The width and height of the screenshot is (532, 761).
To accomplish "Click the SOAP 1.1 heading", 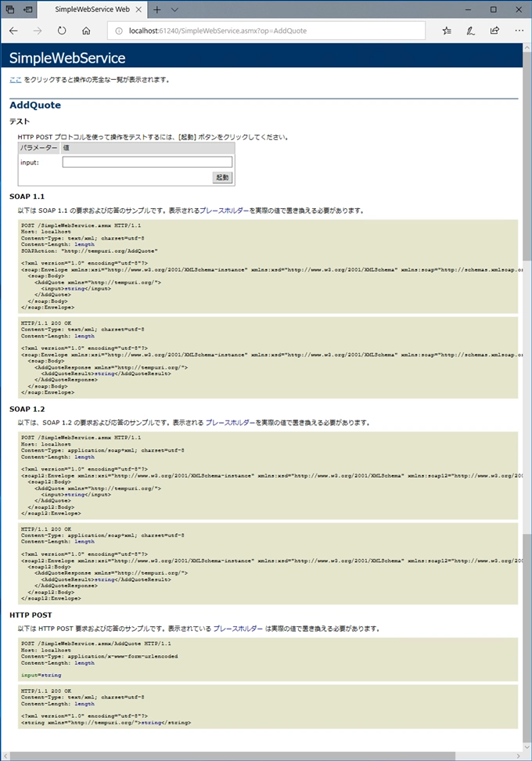I will 27,197.
